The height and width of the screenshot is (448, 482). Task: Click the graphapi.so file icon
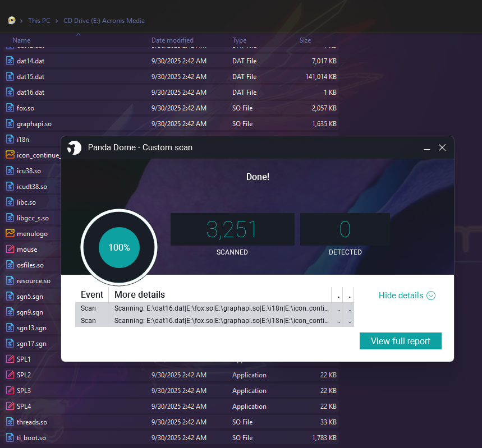coord(10,123)
